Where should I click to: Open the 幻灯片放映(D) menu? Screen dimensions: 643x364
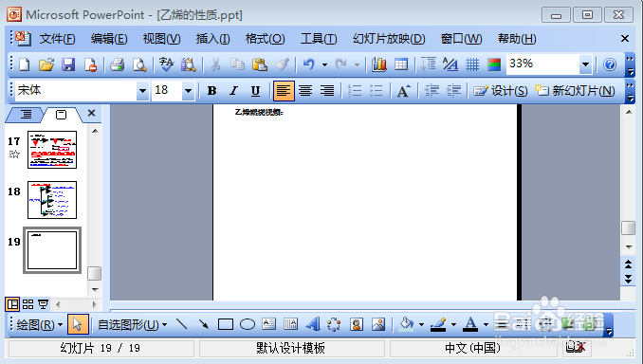[x=389, y=39]
